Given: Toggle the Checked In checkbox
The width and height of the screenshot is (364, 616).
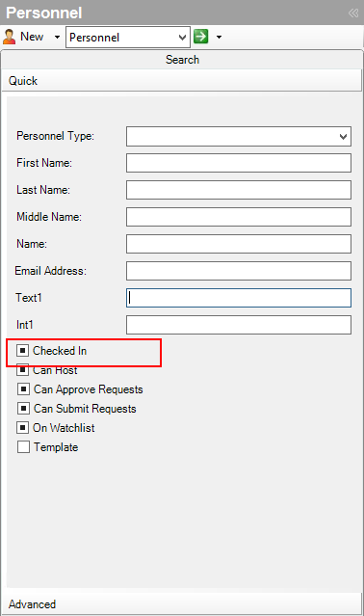Looking at the screenshot, I should [x=23, y=351].
